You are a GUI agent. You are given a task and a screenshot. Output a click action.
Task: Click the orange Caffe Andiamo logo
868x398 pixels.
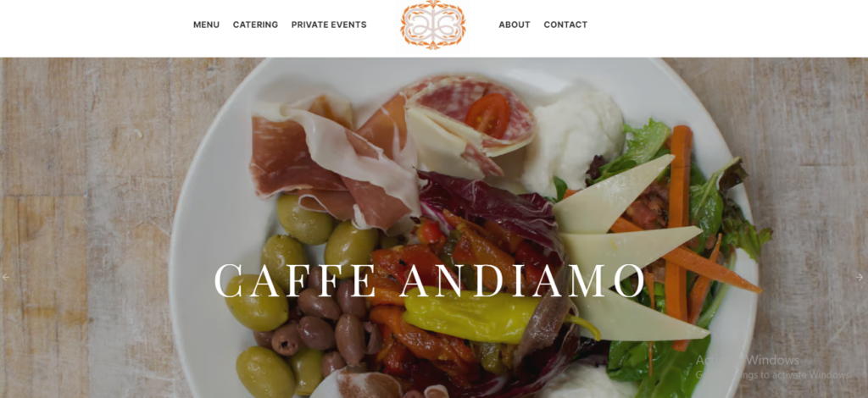pos(433,25)
